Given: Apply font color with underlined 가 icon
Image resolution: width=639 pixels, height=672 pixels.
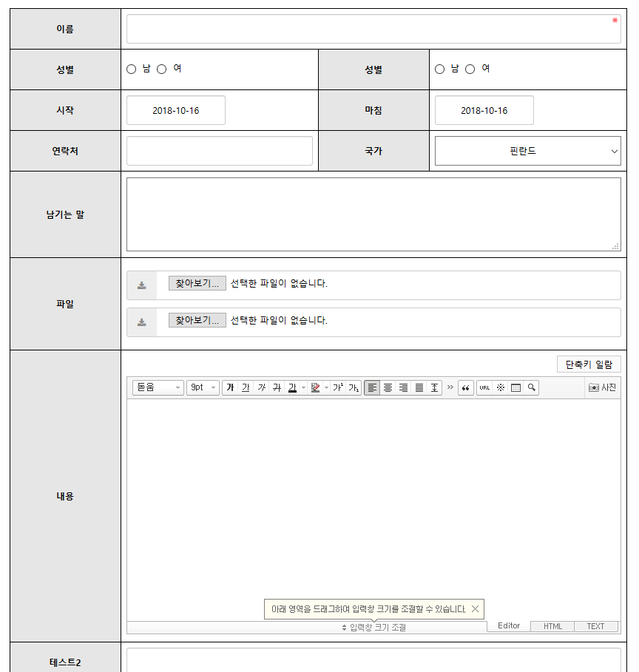Looking at the screenshot, I should click(292, 387).
